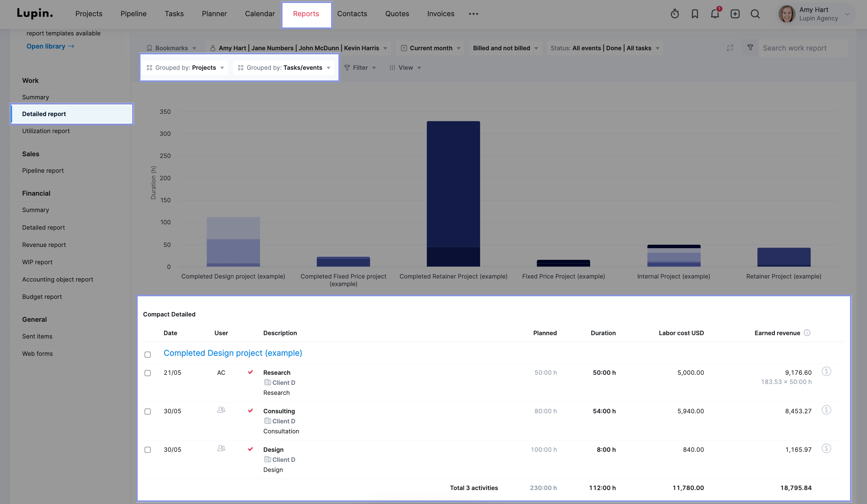Click the expand/fullscreen icon near chart
Image resolution: width=867 pixels, height=504 pixels.
coord(730,48)
